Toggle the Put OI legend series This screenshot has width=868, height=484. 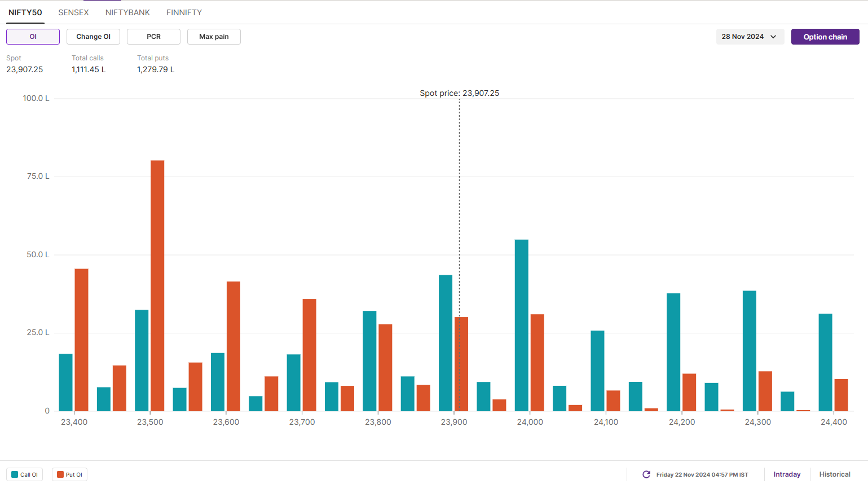point(70,474)
